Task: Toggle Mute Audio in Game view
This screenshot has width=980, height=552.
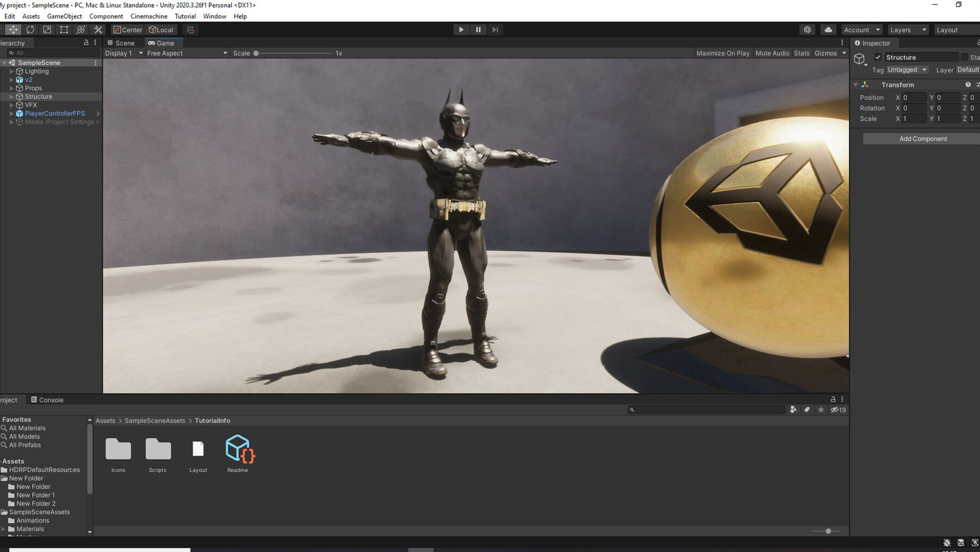Action: click(x=772, y=53)
